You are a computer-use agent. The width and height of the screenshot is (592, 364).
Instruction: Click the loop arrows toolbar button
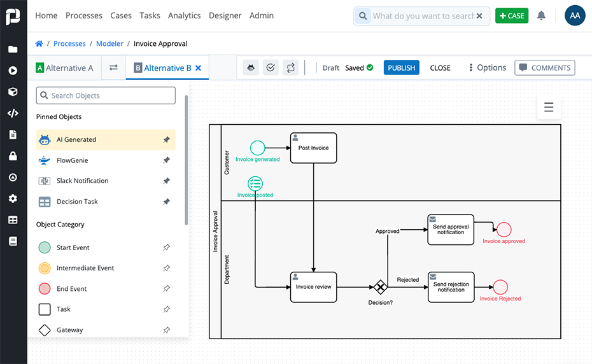point(290,67)
